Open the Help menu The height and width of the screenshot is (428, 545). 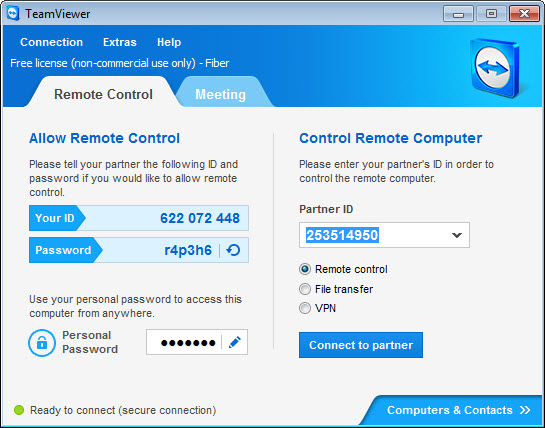click(169, 42)
